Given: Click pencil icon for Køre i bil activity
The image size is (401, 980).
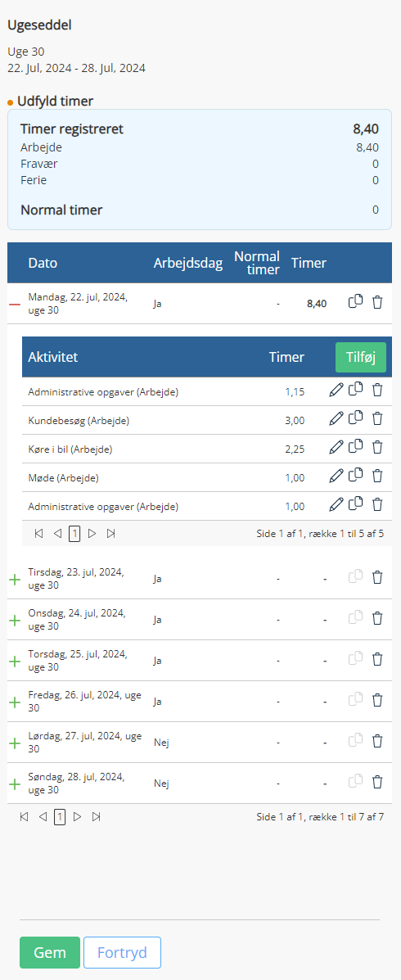Looking at the screenshot, I should 336,447.
